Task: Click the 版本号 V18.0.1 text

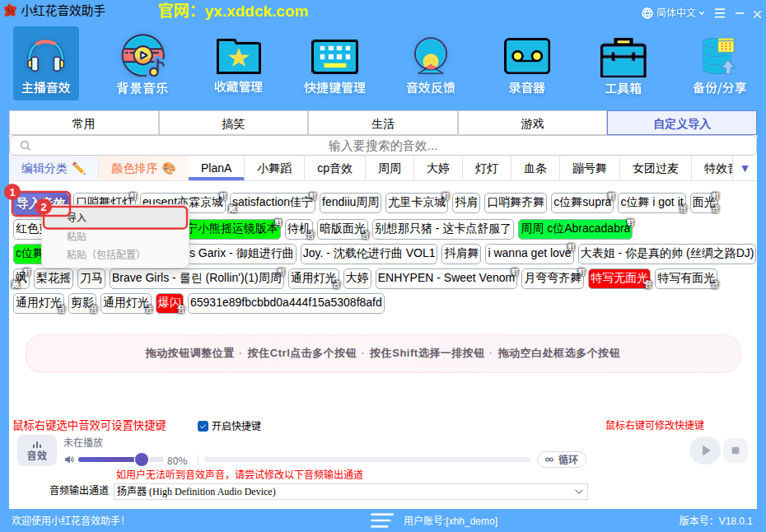Action: 717,520
